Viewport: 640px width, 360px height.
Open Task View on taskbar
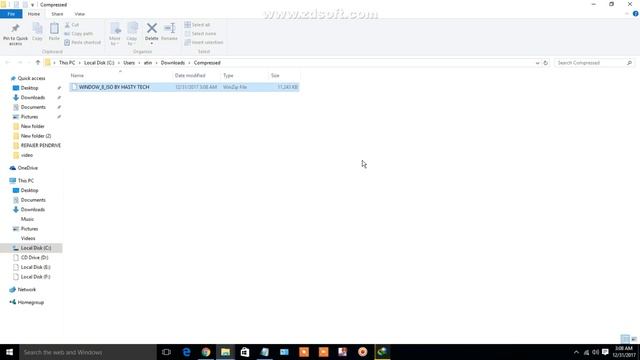(x=166, y=352)
